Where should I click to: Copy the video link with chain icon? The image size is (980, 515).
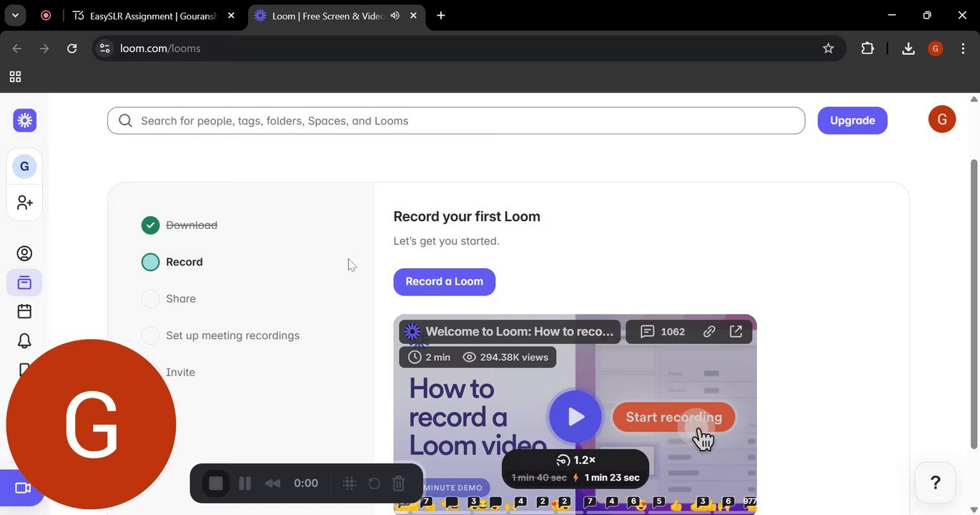[x=709, y=331]
